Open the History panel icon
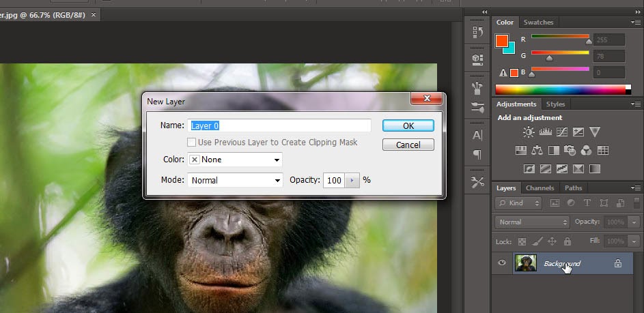Screen dimensions: 644x313 [477, 32]
